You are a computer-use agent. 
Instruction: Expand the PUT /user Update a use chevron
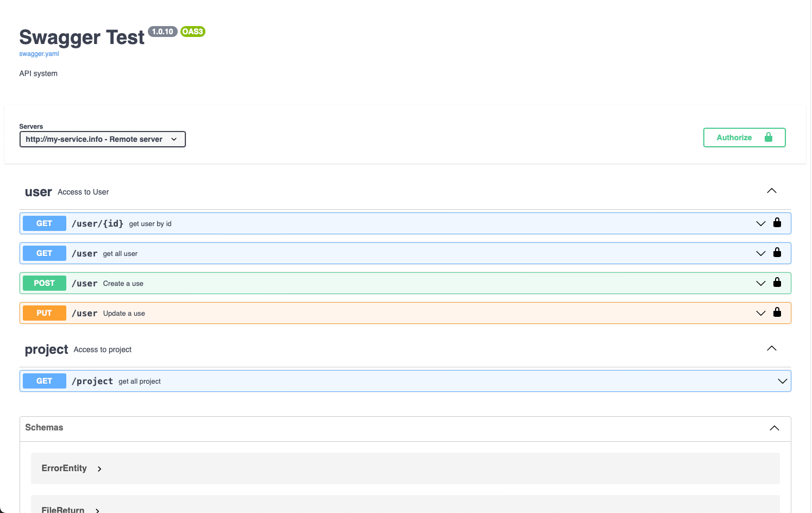point(761,313)
